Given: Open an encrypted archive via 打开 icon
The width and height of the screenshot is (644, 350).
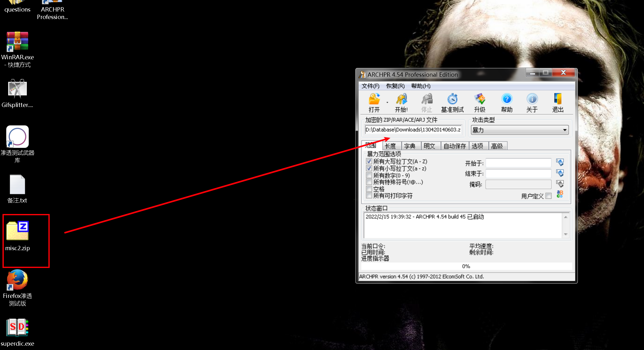Looking at the screenshot, I should coord(374,102).
